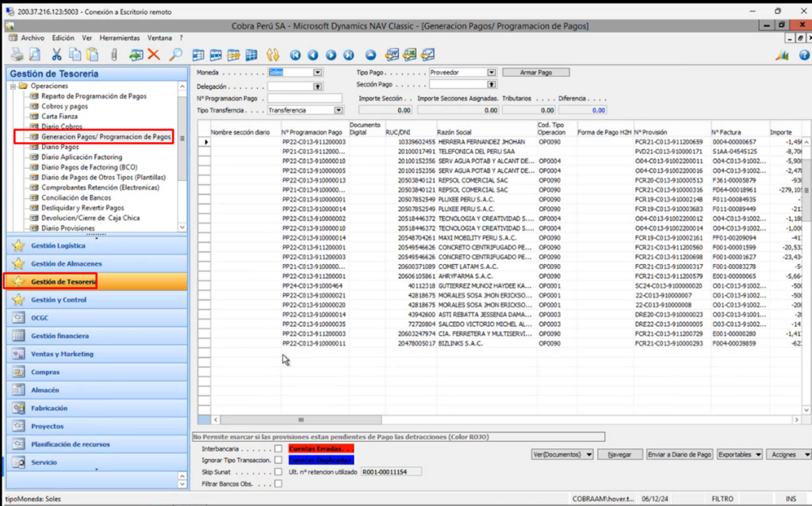Go to the next record arrow

pyautogui.click(x=331, y=55)
